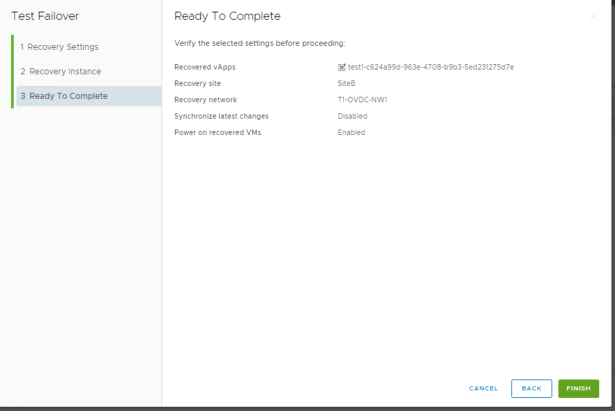The image size is (615, 411).
Task: Click the green Finish button
Action: (578, 388)
